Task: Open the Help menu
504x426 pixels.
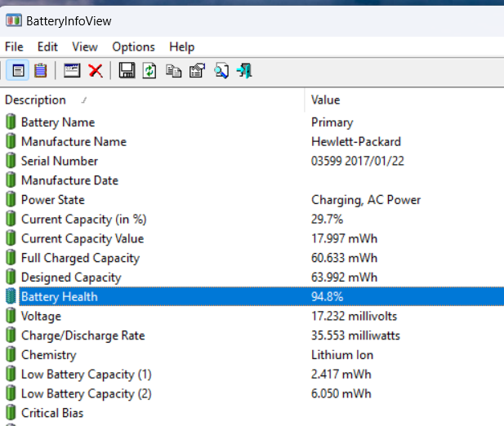Action: [182, 47]
